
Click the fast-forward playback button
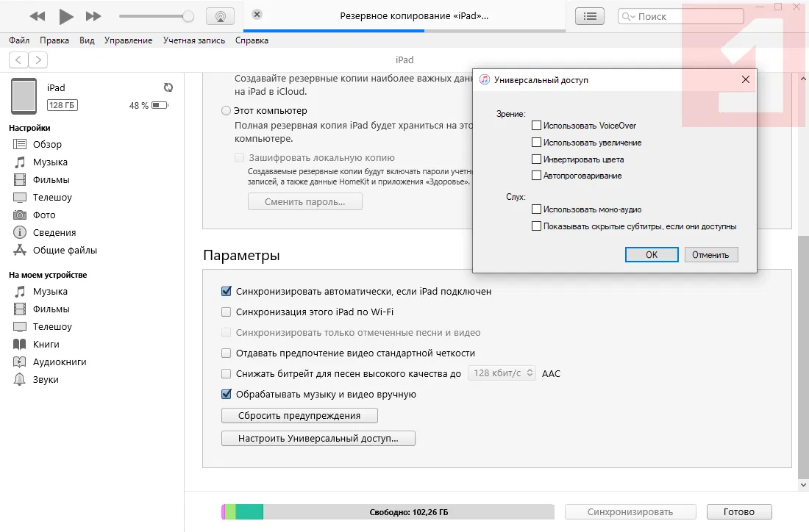[93, 16]
